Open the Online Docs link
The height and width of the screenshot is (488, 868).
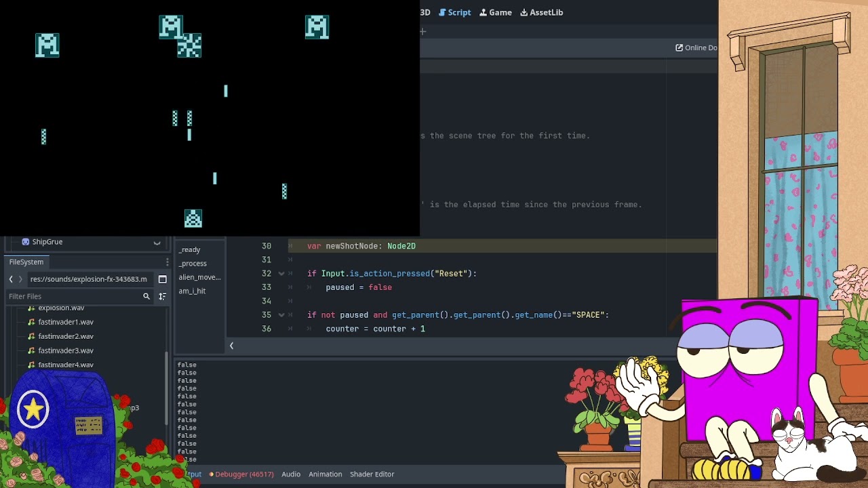pyautogui.click(x=696, y=47)
